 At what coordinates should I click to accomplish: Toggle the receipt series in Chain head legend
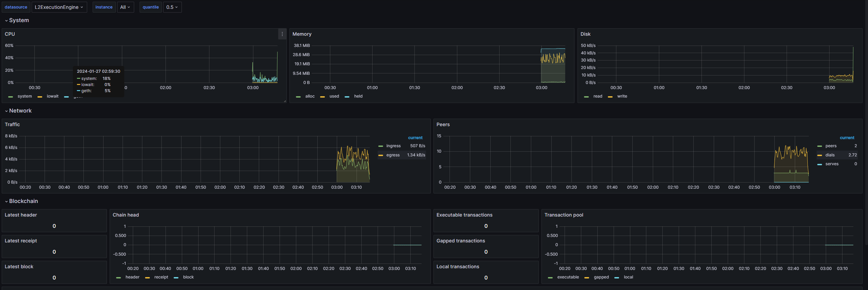click(161, 277)
